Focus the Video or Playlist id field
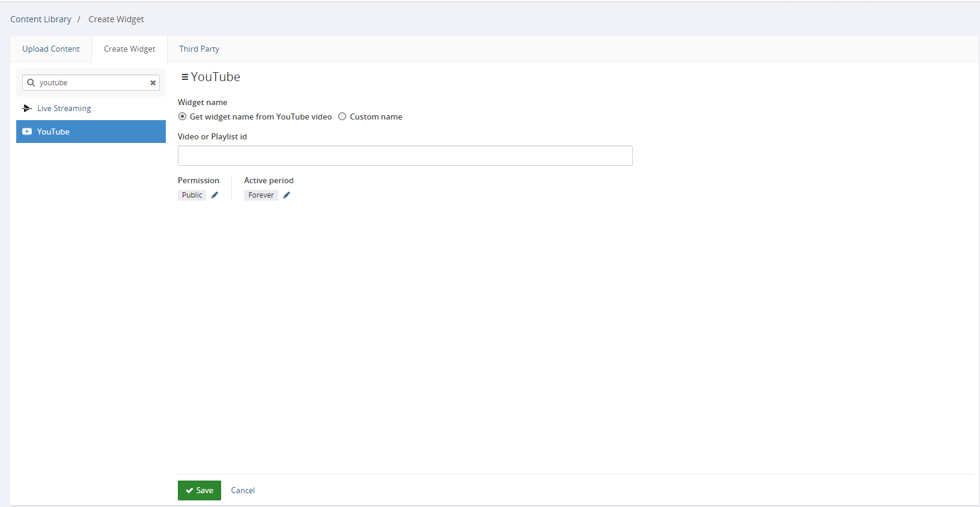The height and width of the screenshot is (507, 980). 405,156
